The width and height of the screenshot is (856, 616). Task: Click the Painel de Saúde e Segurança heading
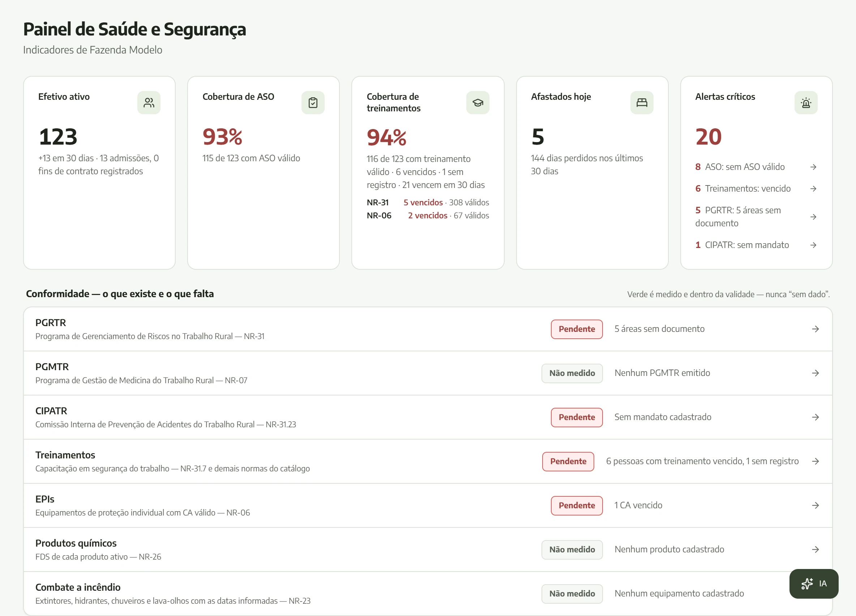135,29
